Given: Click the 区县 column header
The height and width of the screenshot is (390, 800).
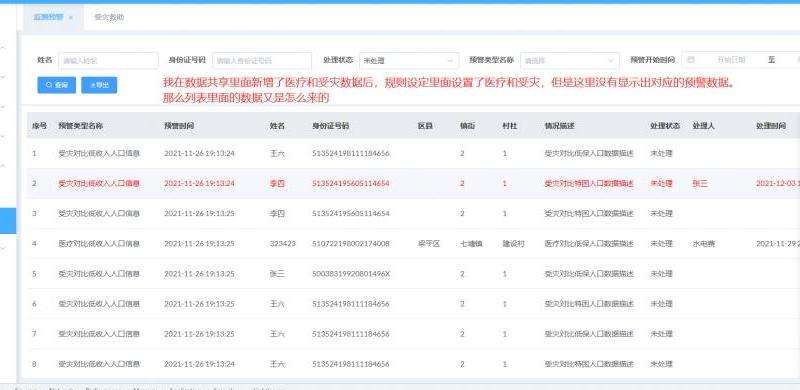Looking at the screenshot, I should pos(425,125).
